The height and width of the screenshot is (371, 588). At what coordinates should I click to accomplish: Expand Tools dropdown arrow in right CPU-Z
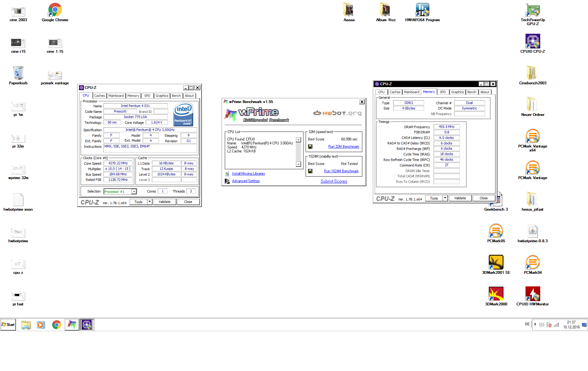tap(445, 198)
